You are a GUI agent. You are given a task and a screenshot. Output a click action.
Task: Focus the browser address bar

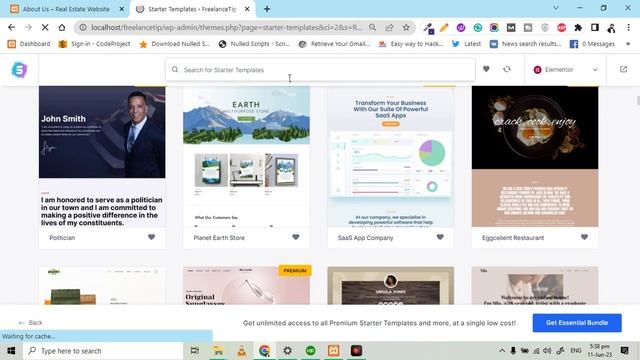click(x=227, y=27)
